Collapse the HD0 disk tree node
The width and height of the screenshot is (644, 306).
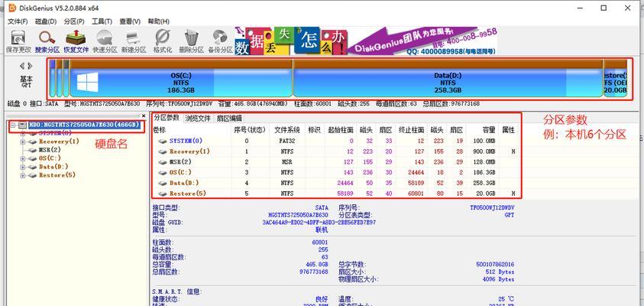[13, 125]
